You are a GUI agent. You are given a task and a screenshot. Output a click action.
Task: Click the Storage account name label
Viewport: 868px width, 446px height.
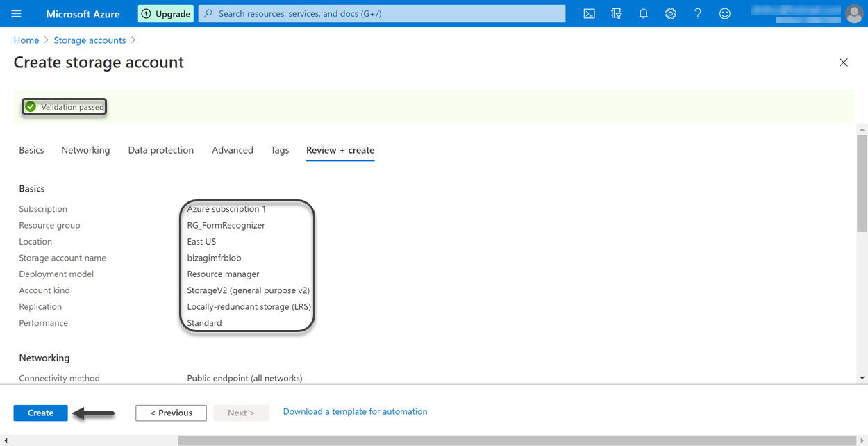click(x=62, y=258)
